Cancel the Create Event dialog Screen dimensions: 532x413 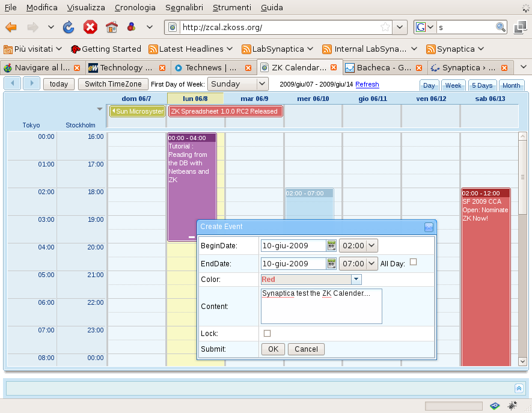(306, 349)
